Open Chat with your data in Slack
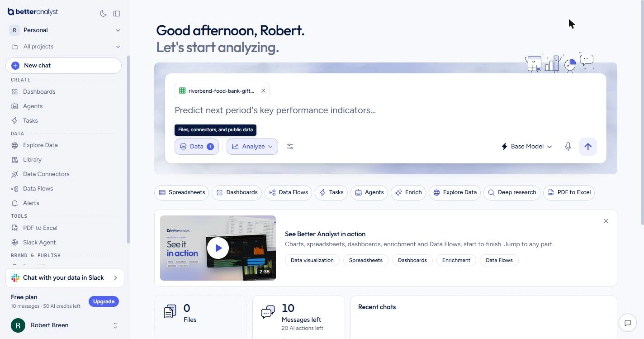 tap(65, 278)
